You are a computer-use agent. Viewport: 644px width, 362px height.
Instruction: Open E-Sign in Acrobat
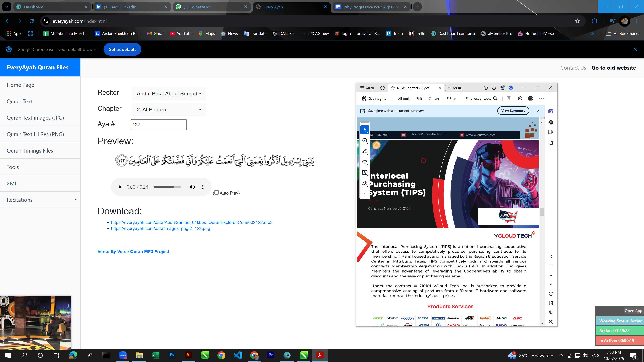451,99
